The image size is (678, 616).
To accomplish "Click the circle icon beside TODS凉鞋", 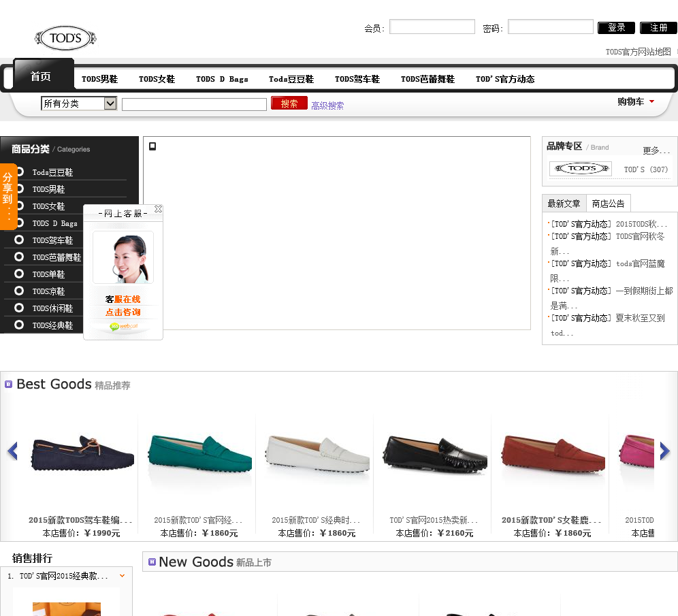I will (19, 291).
